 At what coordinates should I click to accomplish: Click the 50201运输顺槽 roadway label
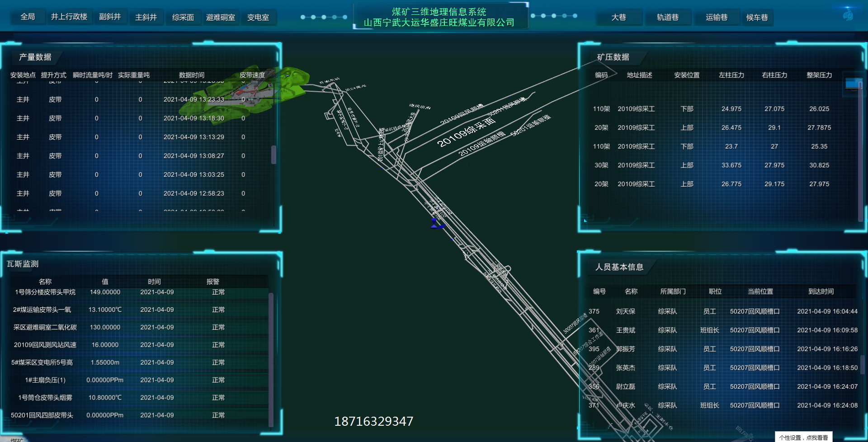click(530, 125)
